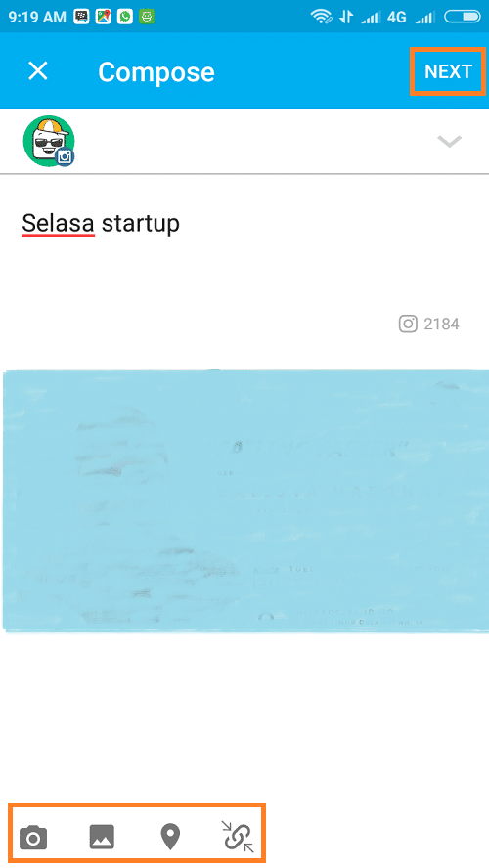Tap the WhatsApp notification icon in status bar
The image size is (489, 868).
[124, 17]
